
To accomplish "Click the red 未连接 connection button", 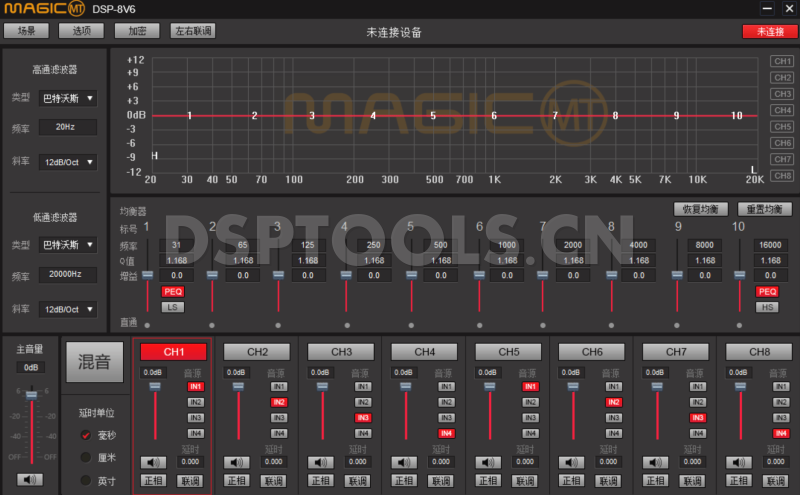I will pos(770,32).
